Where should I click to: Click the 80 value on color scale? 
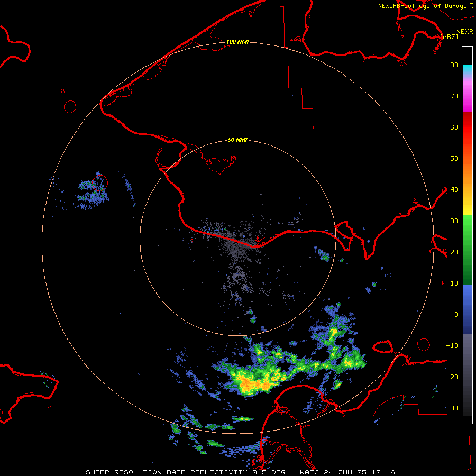pos(454,65)
